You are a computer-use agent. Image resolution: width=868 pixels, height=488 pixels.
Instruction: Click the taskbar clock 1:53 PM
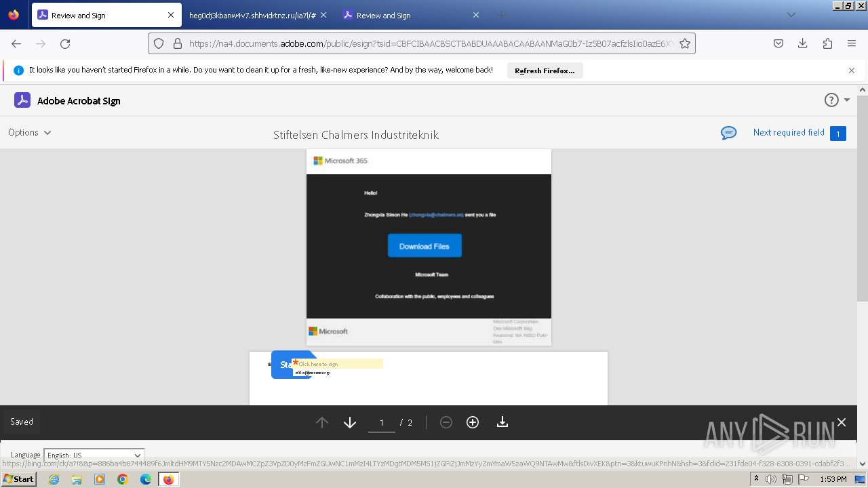tap(833, 479)
